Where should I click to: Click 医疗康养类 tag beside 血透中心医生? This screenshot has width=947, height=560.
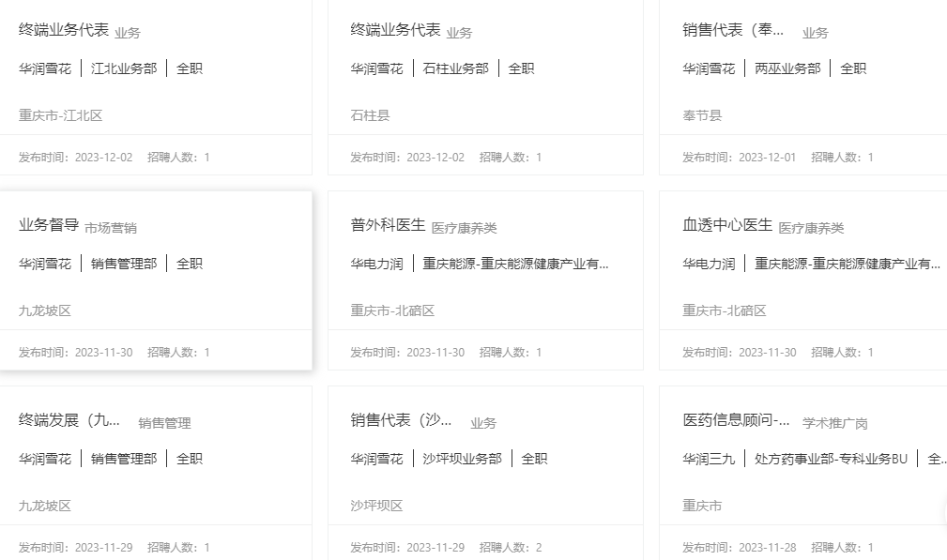click(811, 228)
